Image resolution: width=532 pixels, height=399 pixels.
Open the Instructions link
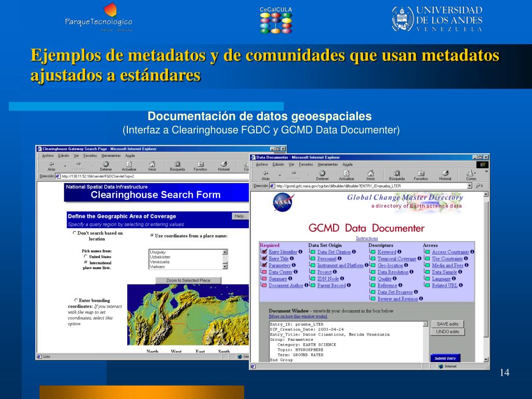coord(367,238)
